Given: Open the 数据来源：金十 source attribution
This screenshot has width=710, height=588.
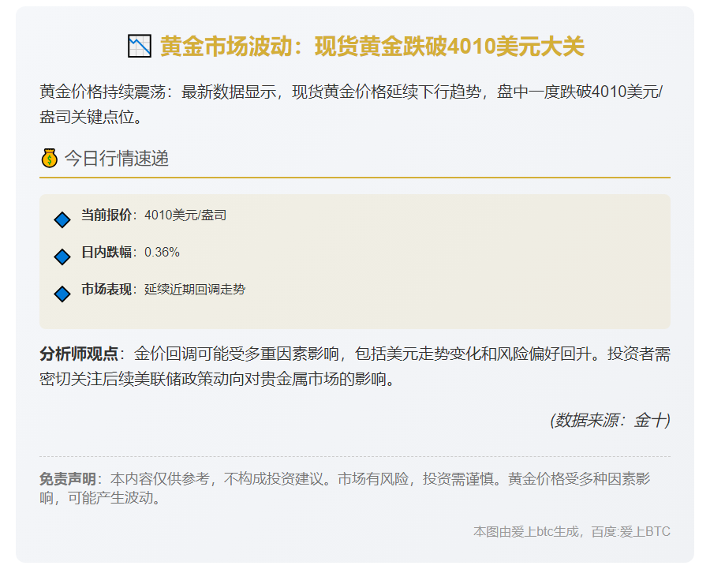Looking at the screenshot, I should click(610, 420).
